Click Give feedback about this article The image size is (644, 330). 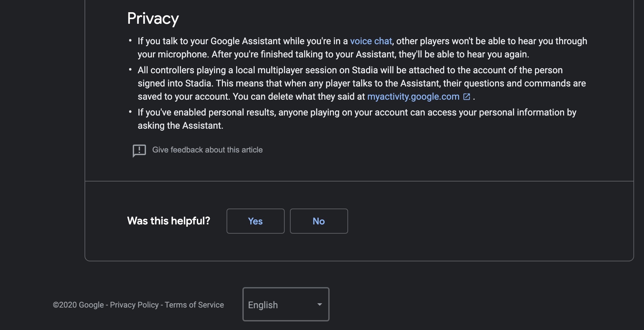pos(207,149)
